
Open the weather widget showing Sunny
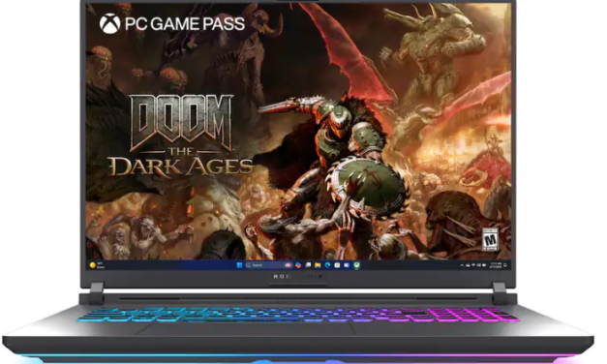97,265
